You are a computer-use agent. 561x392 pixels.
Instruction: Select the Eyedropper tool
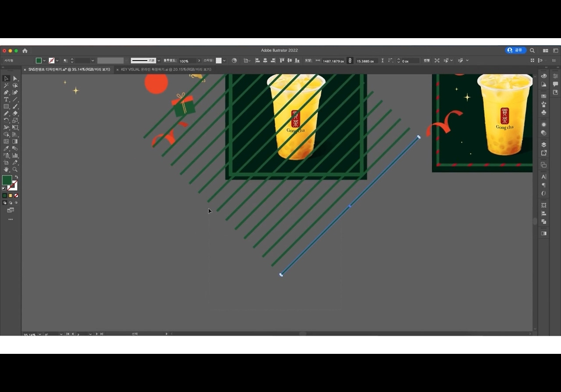click(x=6, y=149)
